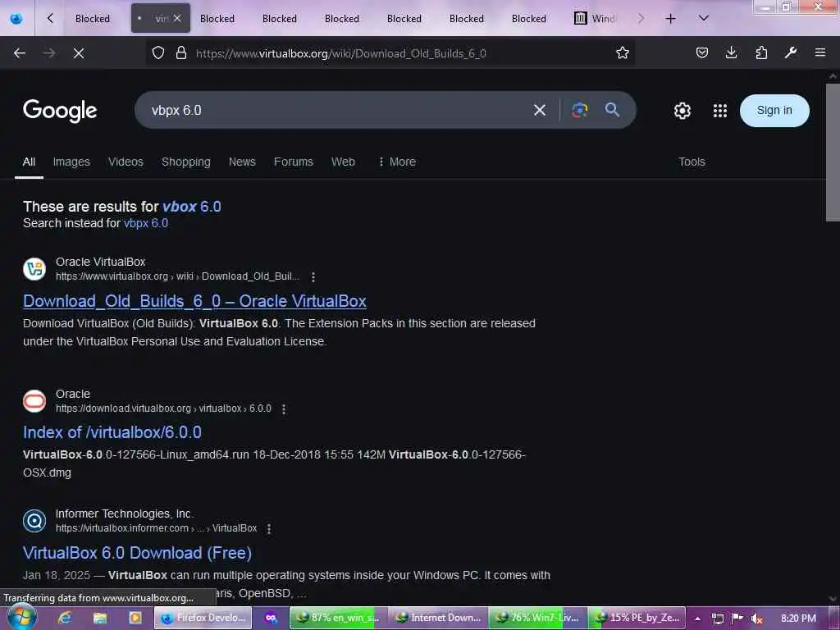The height and width of the screenshot is (630, 840).
Task: Bookmark this page with the star
Action: tap(623, 52)
